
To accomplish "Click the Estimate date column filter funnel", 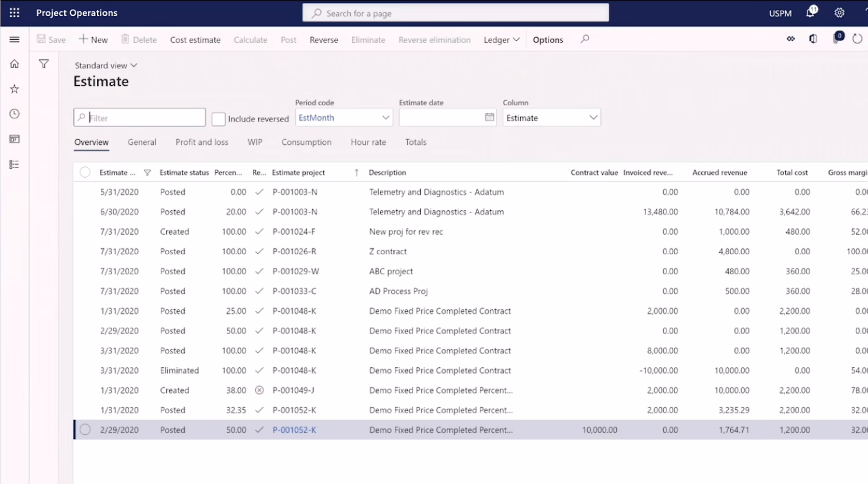I will [x=147, y=172].
